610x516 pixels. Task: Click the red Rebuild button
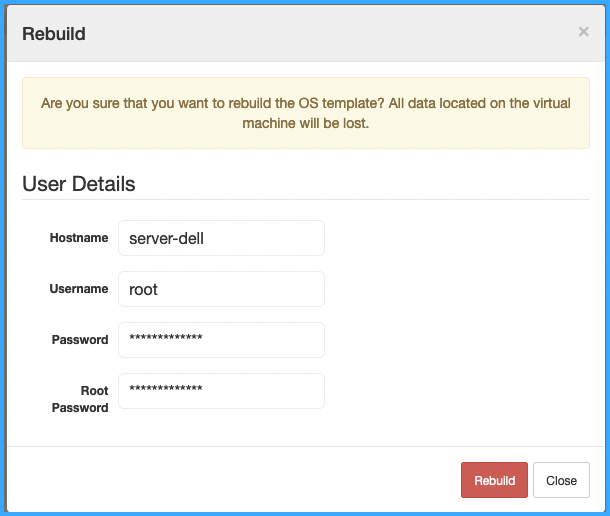[x=494, y=480]
